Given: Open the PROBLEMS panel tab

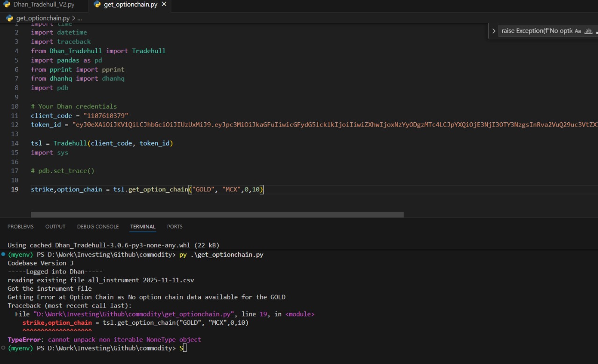Looking at the screenshot, I should pos(21,226).
